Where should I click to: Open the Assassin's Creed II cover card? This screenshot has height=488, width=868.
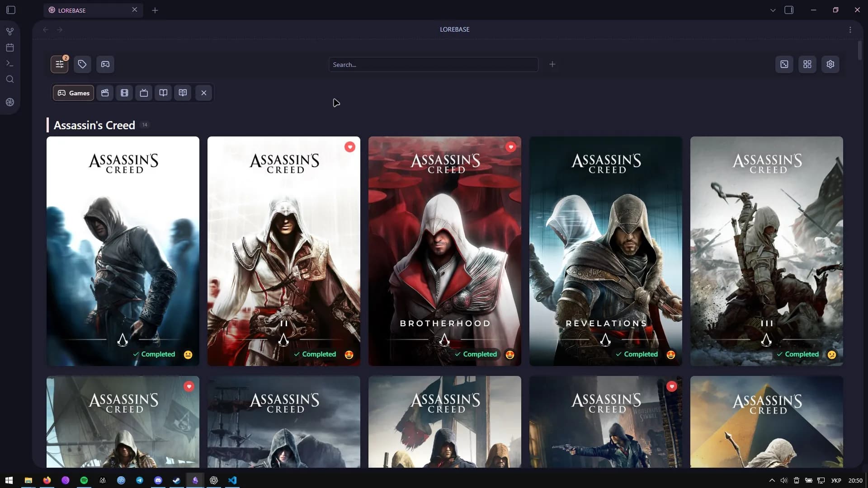click(284, 251)
